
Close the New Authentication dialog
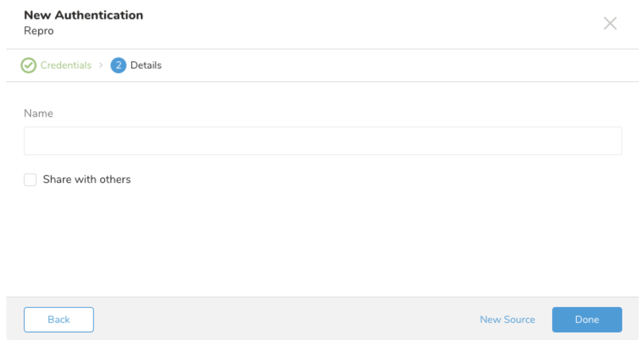610,23
